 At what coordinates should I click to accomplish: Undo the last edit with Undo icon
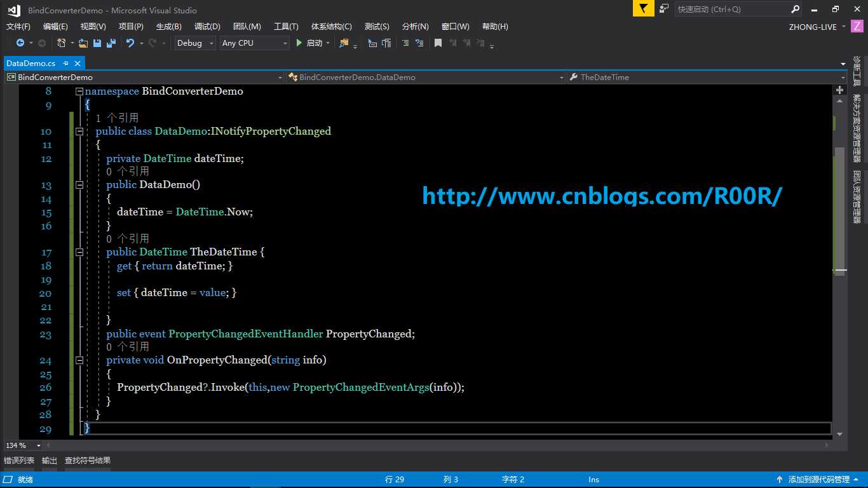pyautogui.click(x=130, y=43)
